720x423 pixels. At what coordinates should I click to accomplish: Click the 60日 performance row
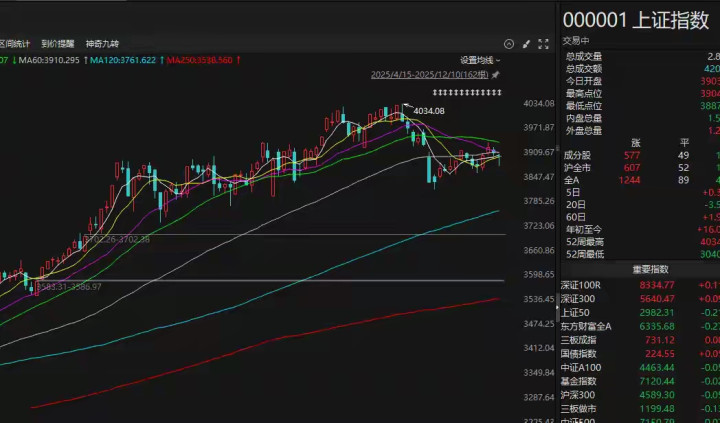(642, 217)
